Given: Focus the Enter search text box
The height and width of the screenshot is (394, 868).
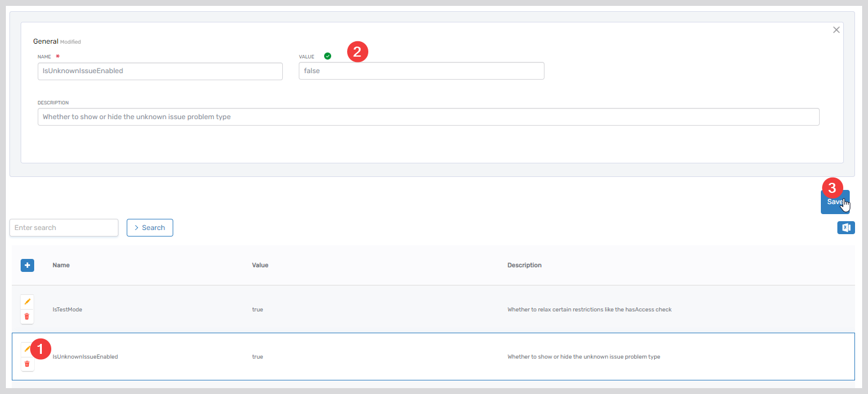Looking at the screenshot, I should [x=64, y=228].
